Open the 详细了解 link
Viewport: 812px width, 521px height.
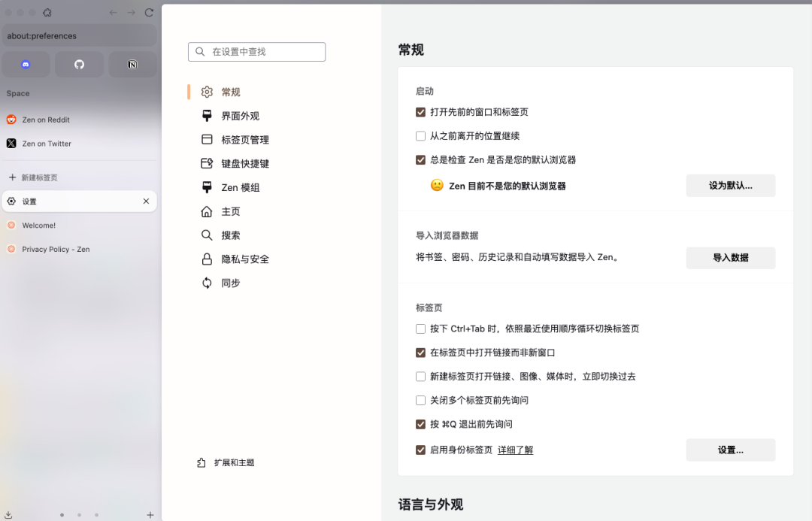(515, 450)
